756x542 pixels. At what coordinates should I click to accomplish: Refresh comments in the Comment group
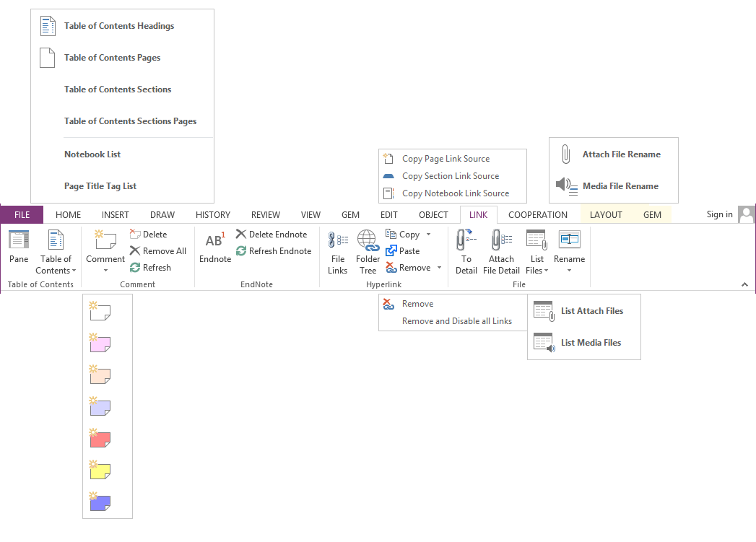(x=150, y=267)
